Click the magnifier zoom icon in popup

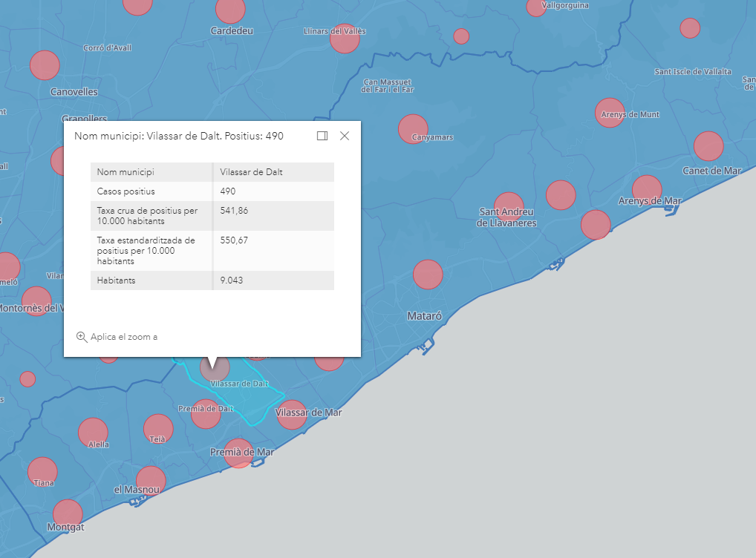click(x=82, y=337)
